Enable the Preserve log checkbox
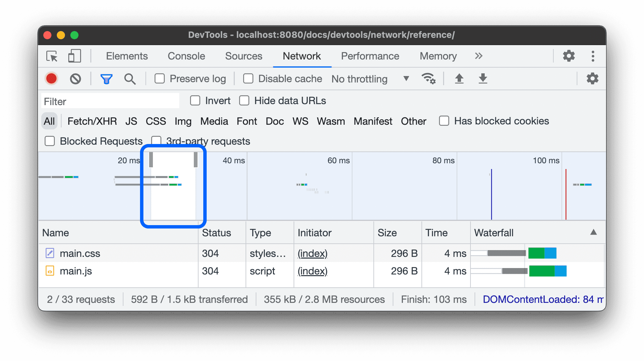The image size is (644, 361). tap(160, 79)
